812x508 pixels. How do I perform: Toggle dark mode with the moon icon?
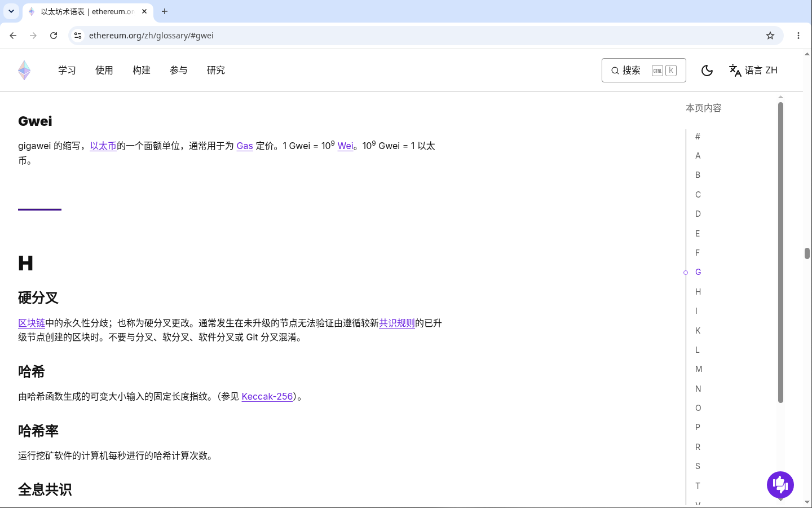[707, 71]
